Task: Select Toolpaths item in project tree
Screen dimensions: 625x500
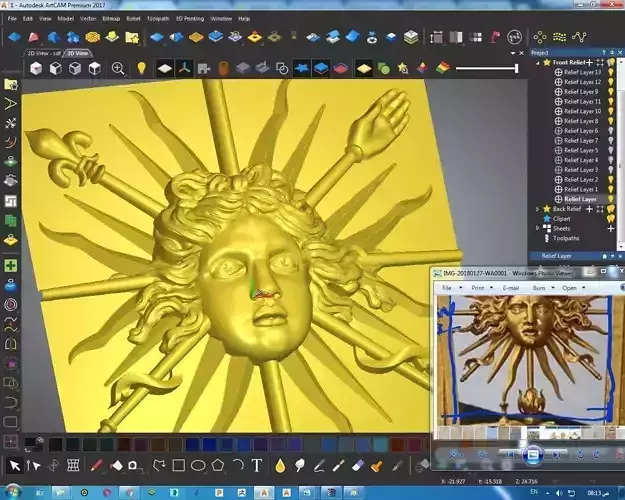Action: click(x=566, y=238)
